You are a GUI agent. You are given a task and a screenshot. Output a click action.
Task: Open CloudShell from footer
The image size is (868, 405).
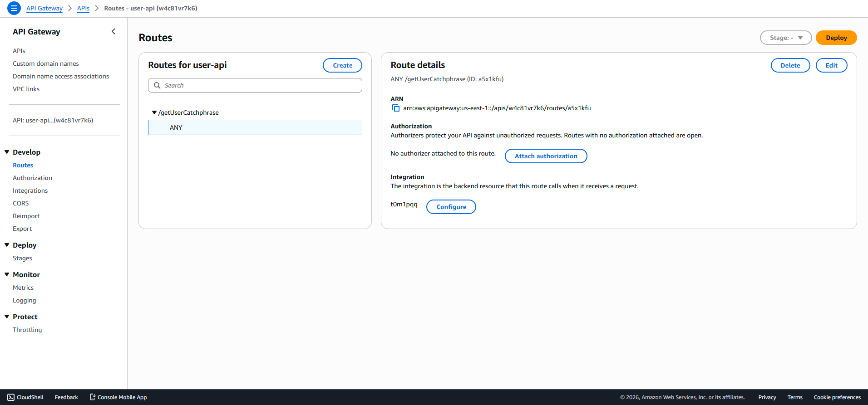tap(25, 397)
